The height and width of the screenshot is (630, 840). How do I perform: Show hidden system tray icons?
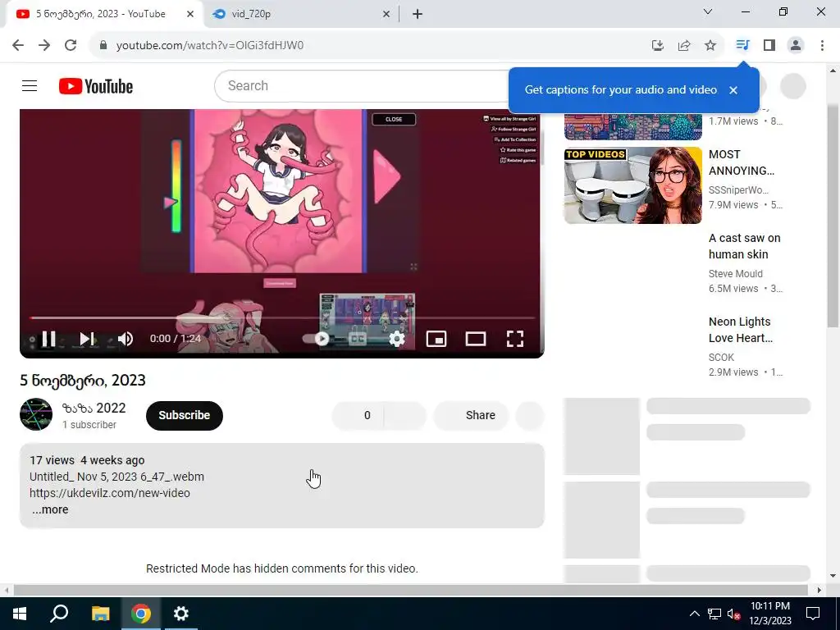[694, 614]
